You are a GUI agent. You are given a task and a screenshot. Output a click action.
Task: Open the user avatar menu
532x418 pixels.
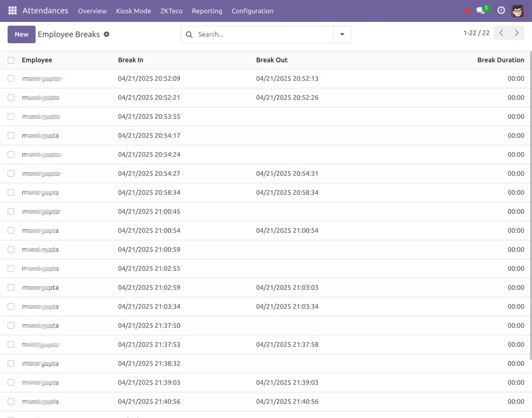coord(517,10)
